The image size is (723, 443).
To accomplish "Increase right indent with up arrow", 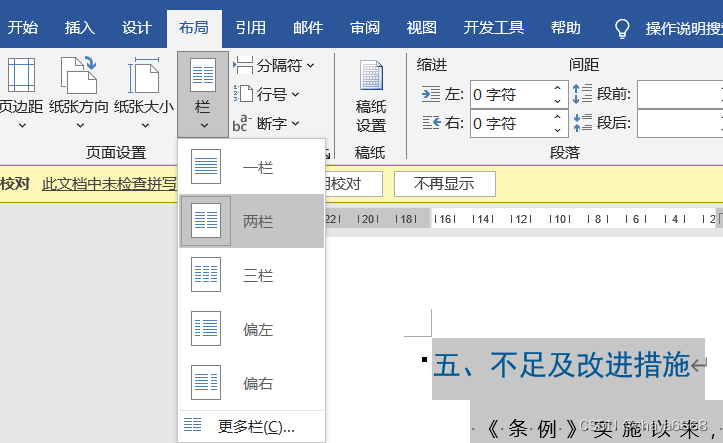I will click(x=557, y=117).
